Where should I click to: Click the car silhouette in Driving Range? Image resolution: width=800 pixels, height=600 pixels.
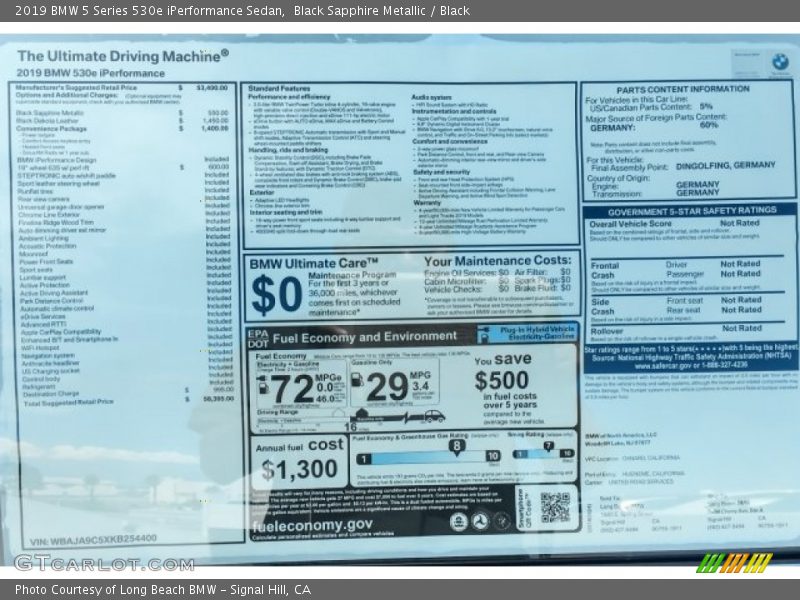(x=433, y=416)
